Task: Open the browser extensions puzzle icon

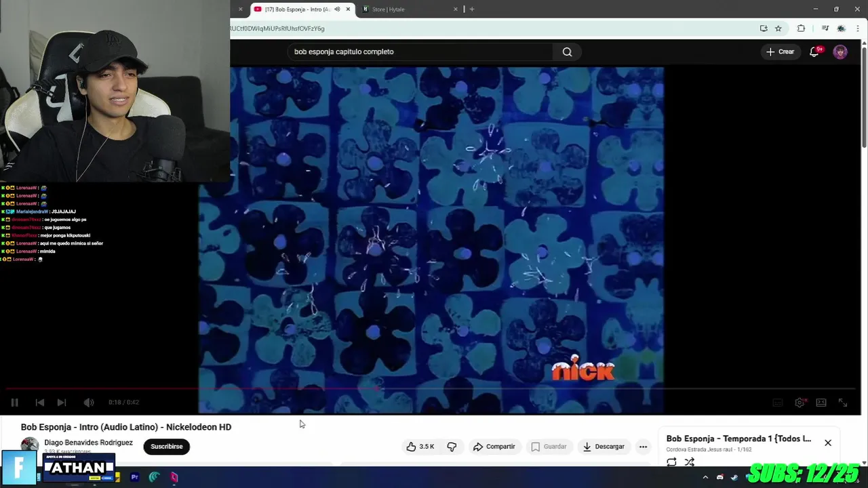Action: coord(801,28)
